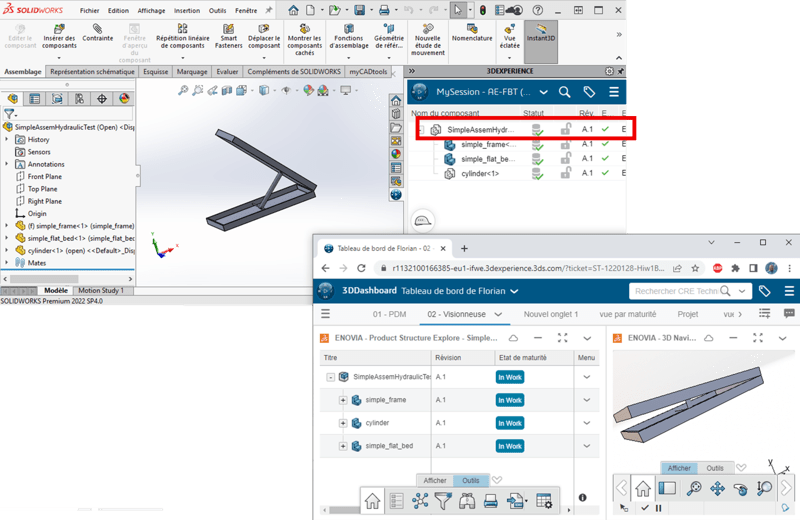Open the Outils menu
Image resolution: width=800 pixels, height=520 pixels.
(x=217, y=11)
